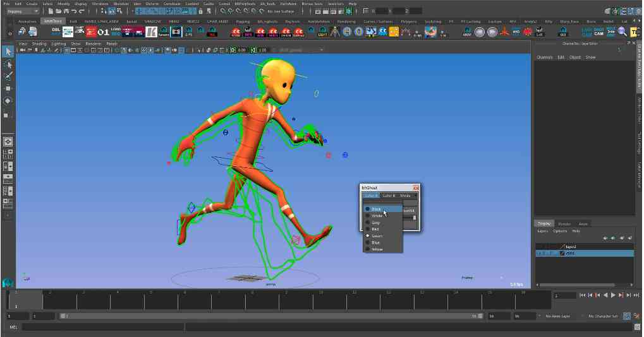Viewport: 644px width, 337px height.
Task: Play the animation forward
Action: pyautogui.click(x=613, y=295)
